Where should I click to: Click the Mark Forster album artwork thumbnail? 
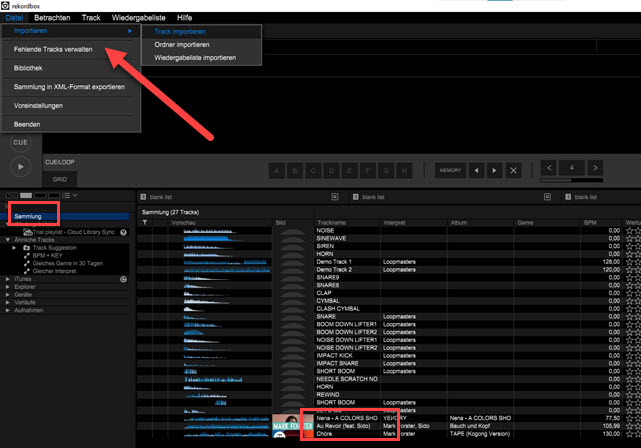pos(292,426)
